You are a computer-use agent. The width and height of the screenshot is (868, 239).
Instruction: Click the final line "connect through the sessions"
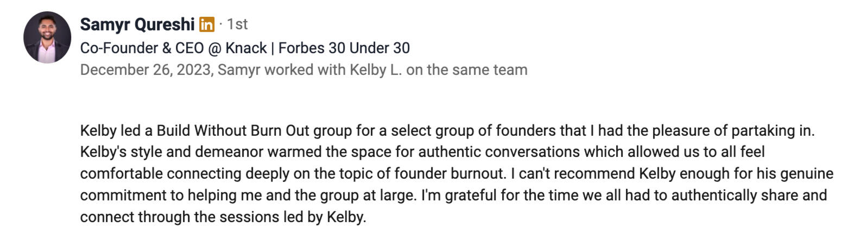pyautogui.click(x=223, y=217)
